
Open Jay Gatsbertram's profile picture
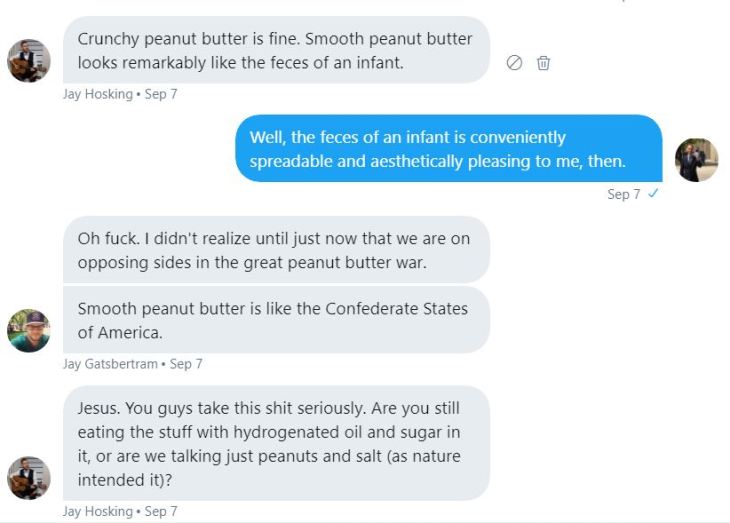29,331
